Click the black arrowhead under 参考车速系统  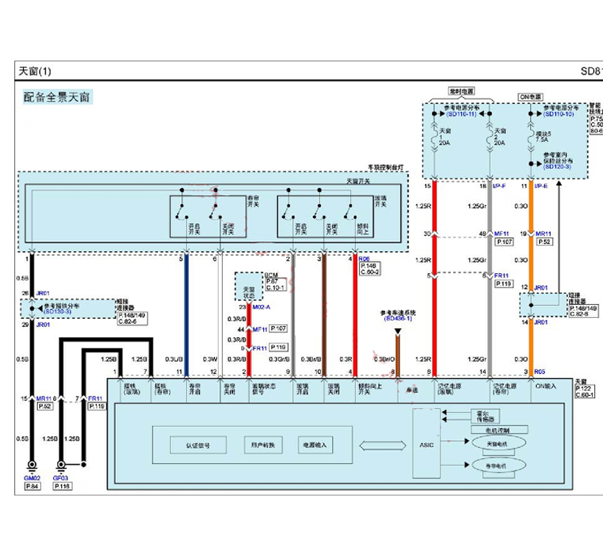[x=398, y=331]
